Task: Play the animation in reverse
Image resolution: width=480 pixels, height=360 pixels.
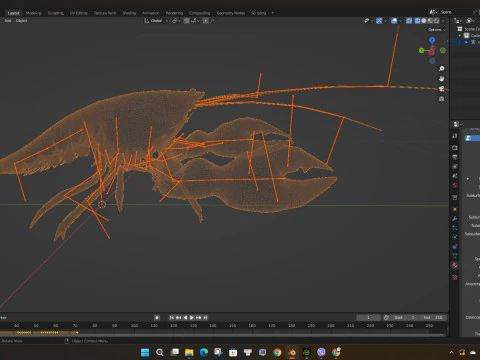Action: pos(185,318)
